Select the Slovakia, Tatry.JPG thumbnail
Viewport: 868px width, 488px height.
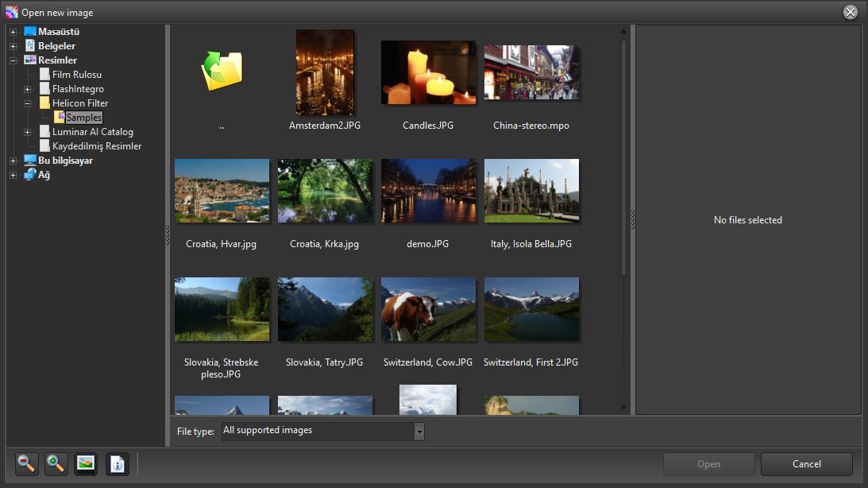tap(325, 310)
